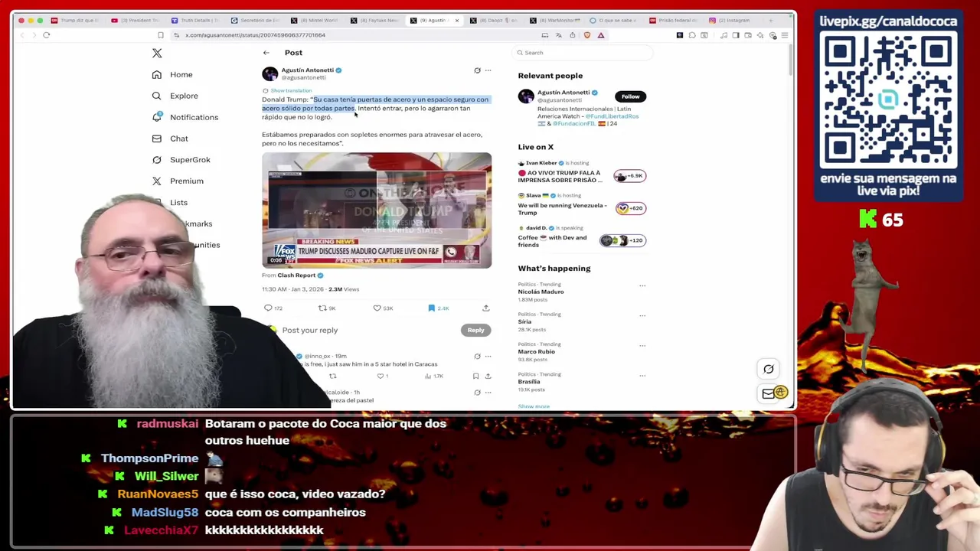The width and height of the screenshot is (980, 551).
Task: Like the post with 53K likes
Action: pos(383,308)
